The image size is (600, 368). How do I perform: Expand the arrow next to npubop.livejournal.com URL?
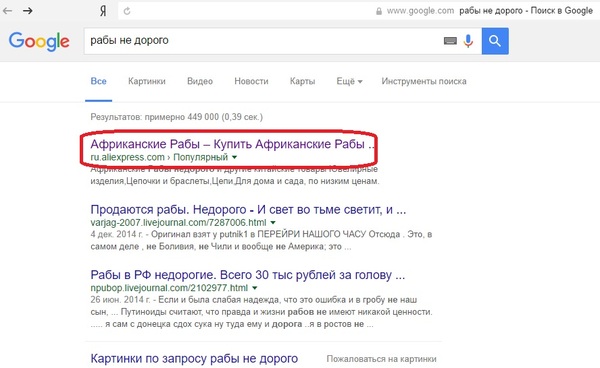(x=254, y=288)
